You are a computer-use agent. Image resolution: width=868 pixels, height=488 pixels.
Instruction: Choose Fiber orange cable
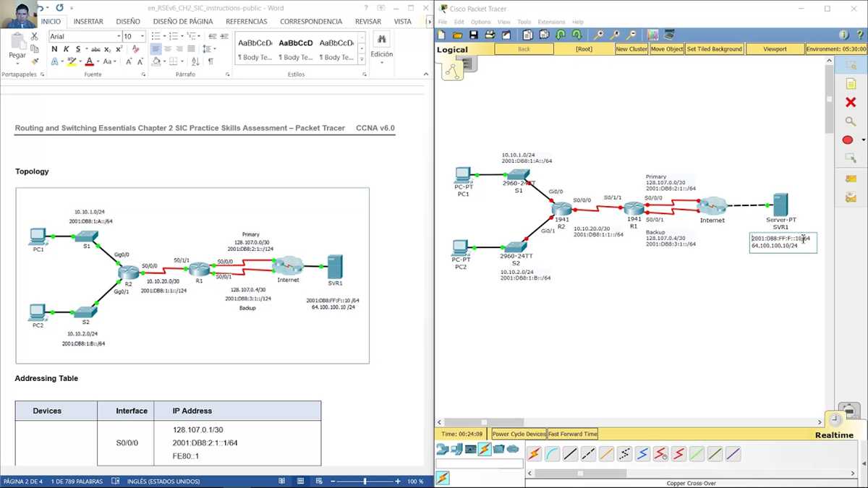(606, 454)
